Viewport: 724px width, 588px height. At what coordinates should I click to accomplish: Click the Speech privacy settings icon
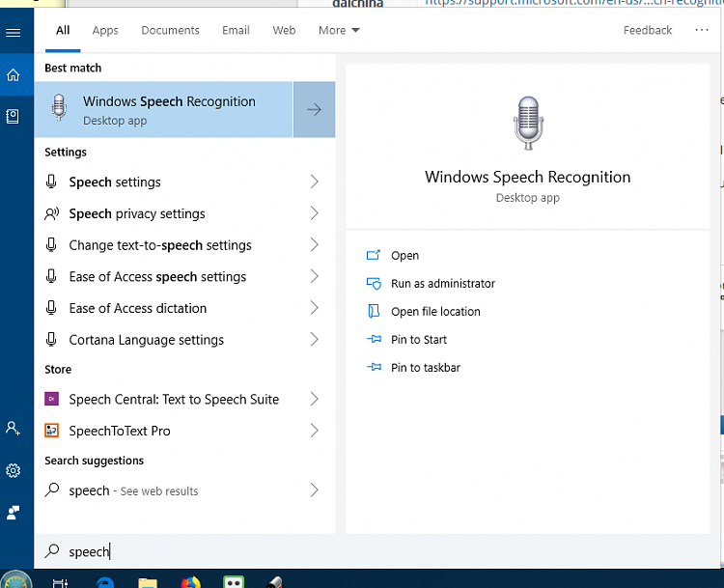tap(52, 213)
